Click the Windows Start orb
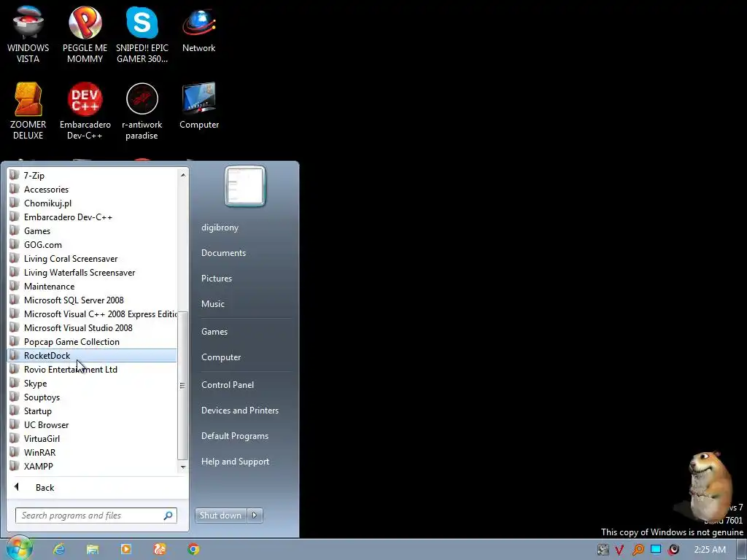747x560 pixels. click(18, 548)
